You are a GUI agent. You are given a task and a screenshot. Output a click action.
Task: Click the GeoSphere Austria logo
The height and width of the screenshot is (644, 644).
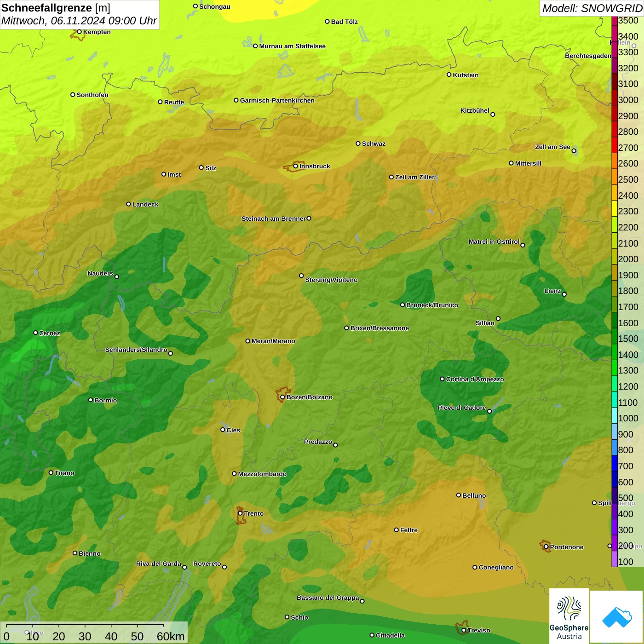click(569, 616)
